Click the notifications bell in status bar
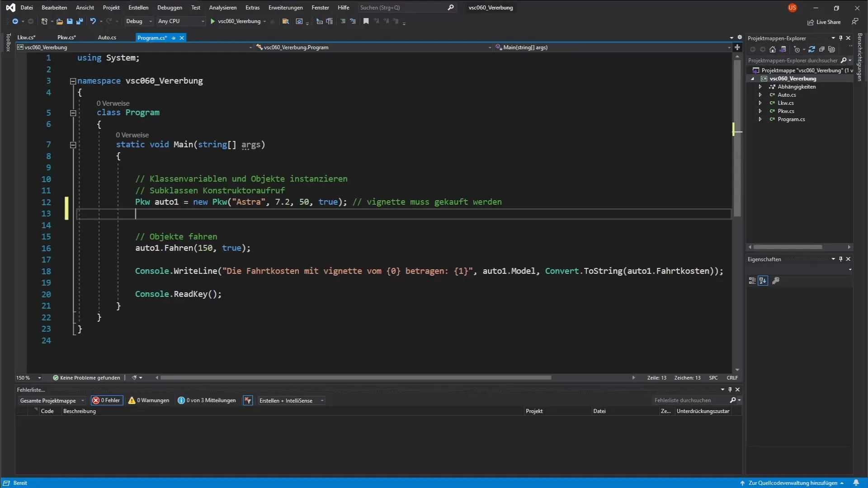 (856, 483)
